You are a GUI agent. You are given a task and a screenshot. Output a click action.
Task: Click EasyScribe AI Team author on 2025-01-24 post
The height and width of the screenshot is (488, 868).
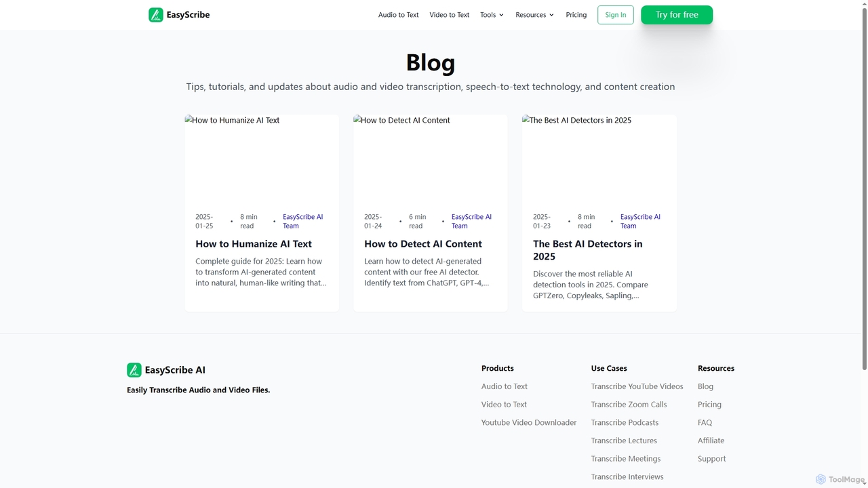tap(472, 221)
